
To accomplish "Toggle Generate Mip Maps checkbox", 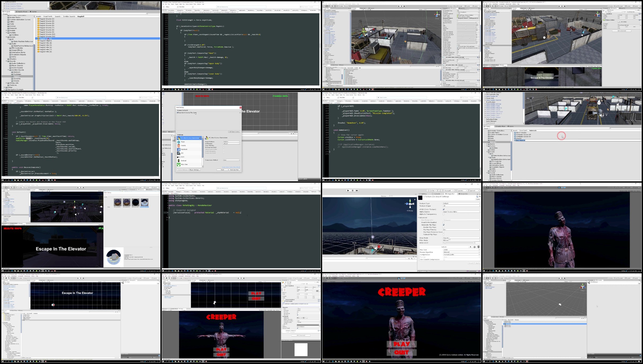I will (x=444, y=225).
